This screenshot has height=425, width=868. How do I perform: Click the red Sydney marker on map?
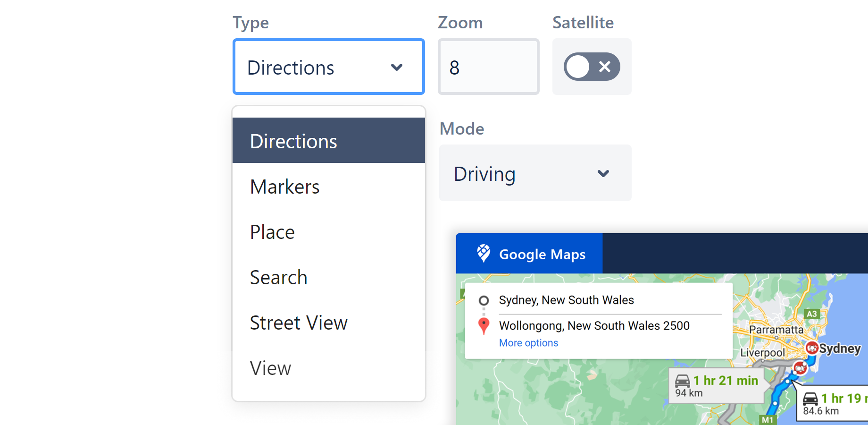coord(812,348)
